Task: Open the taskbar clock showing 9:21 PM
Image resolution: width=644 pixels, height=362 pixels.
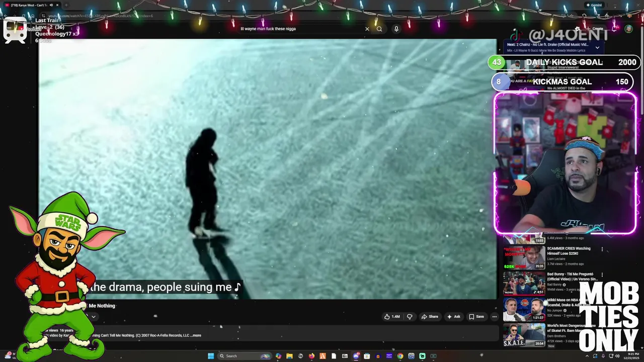Action: point(630,356)
